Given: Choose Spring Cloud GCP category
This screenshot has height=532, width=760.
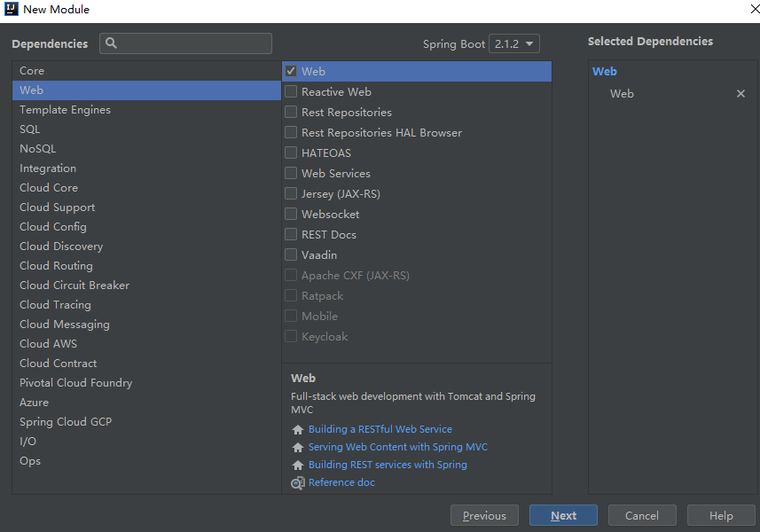Looking at the screenshot, I should point(146,421).
